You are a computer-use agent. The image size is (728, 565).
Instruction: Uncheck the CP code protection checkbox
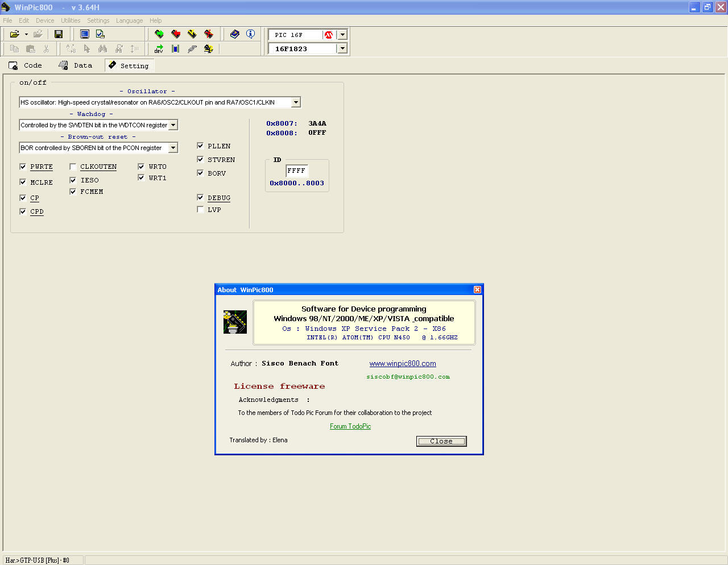[x=23, y=198]
